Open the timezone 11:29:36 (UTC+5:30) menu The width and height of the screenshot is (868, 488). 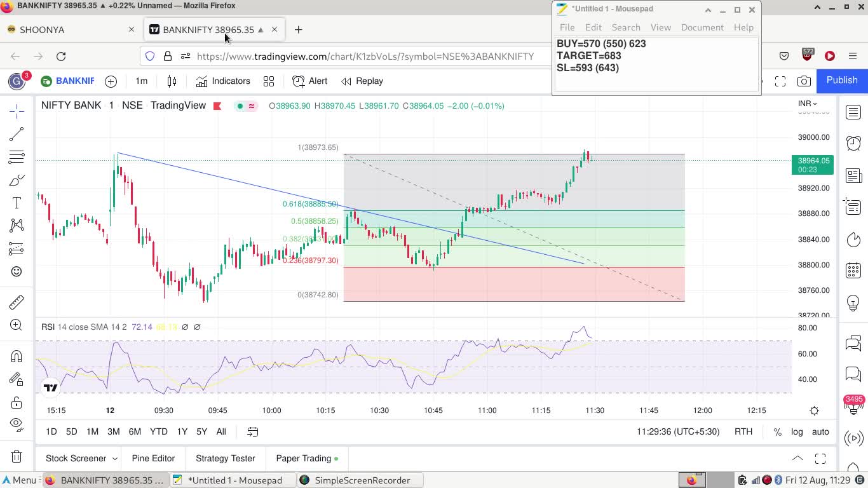pyautogui.click(x=678, y=431)
